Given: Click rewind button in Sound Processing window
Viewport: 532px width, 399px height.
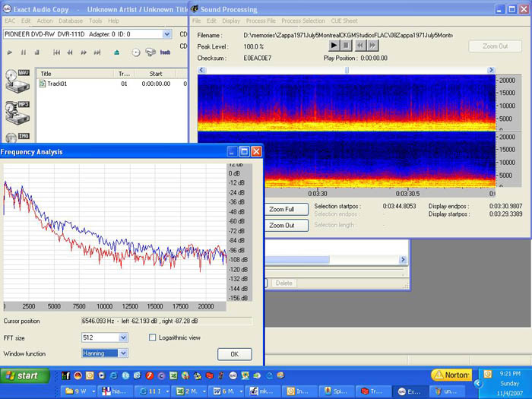Looking at the screenshot, I should tap(360, 45).
